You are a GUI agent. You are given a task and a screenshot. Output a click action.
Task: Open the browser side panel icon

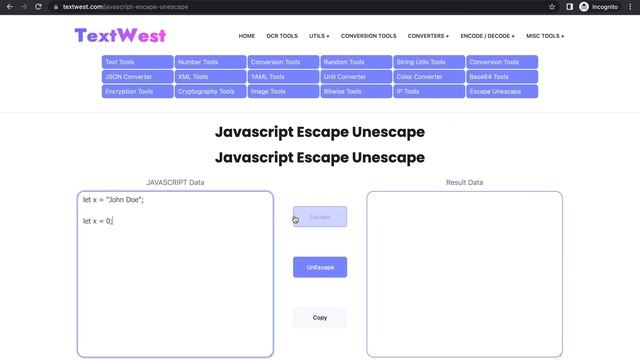click(x=569, y=7)
